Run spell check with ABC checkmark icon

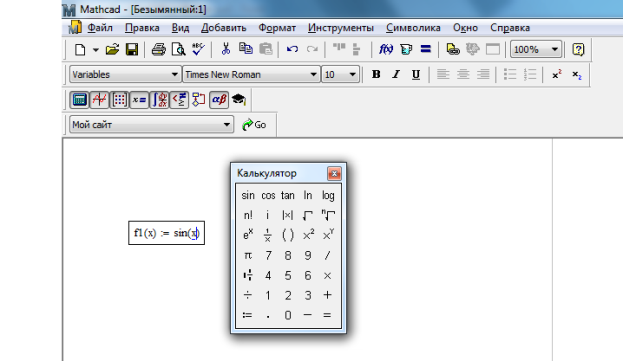point(198,50)
